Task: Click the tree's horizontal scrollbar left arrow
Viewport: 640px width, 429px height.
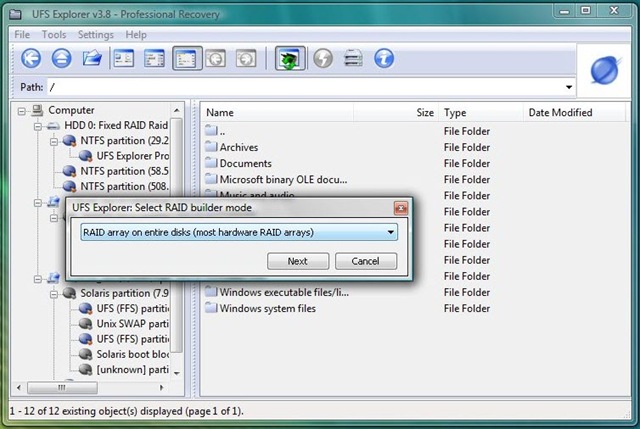Action: click(18, 387)
